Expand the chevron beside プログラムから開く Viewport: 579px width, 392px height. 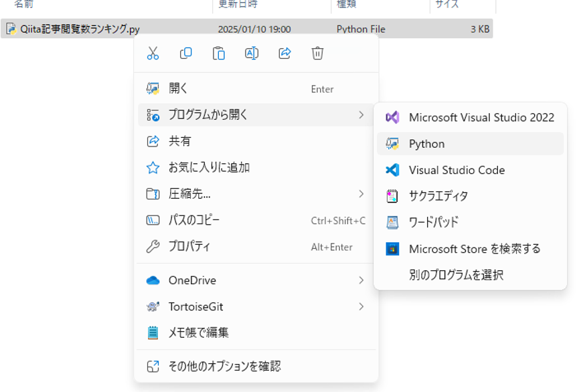click(x=361, y=115)
